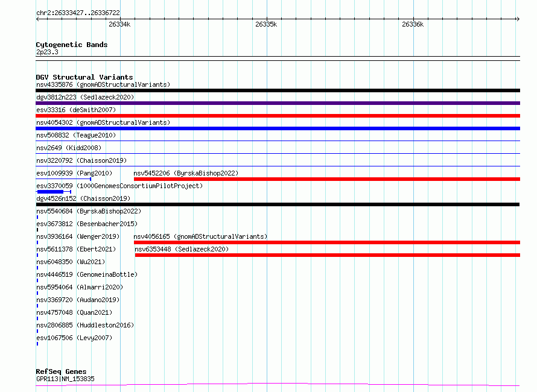Viewport: 537px width, 392px height.
Task: Click nsv5954064 Almarri2020 label
Action: click(80, 287)
